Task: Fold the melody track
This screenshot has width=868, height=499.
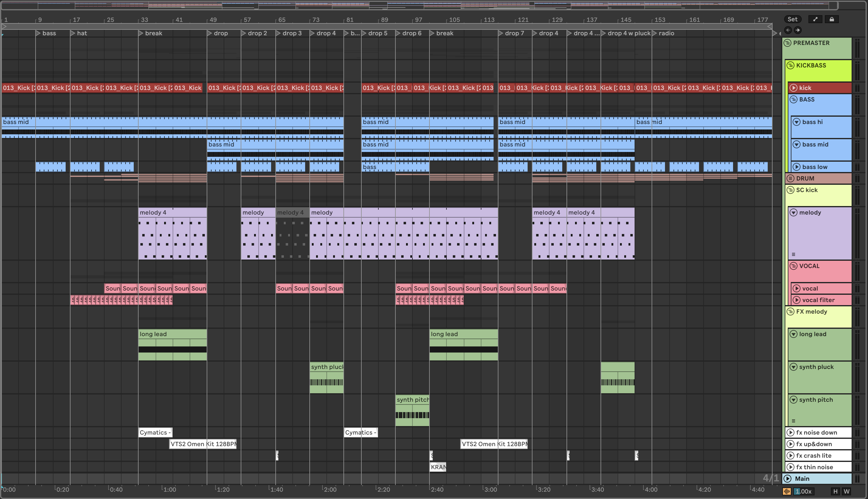Action: tap(794, 212)
